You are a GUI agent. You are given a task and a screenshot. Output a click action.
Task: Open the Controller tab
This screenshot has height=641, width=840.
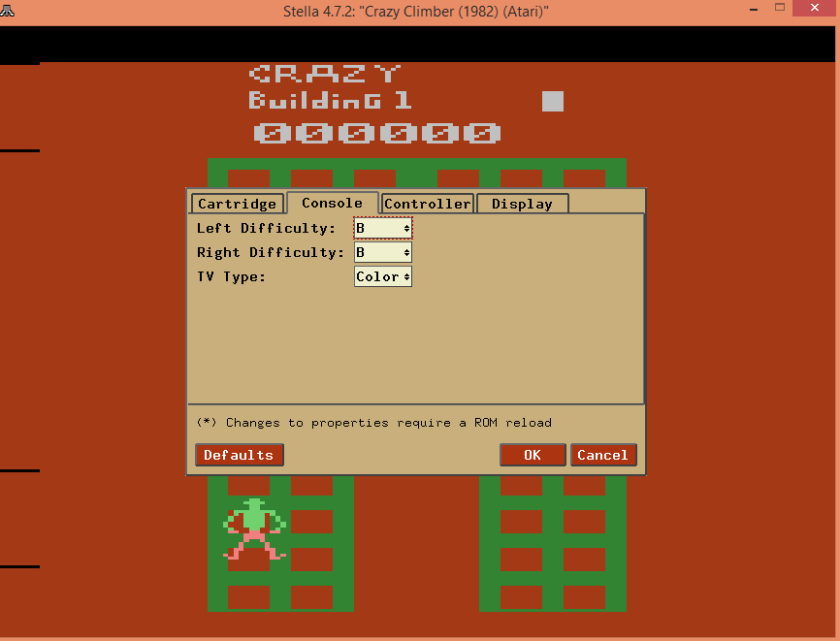[x=427, y=204]
